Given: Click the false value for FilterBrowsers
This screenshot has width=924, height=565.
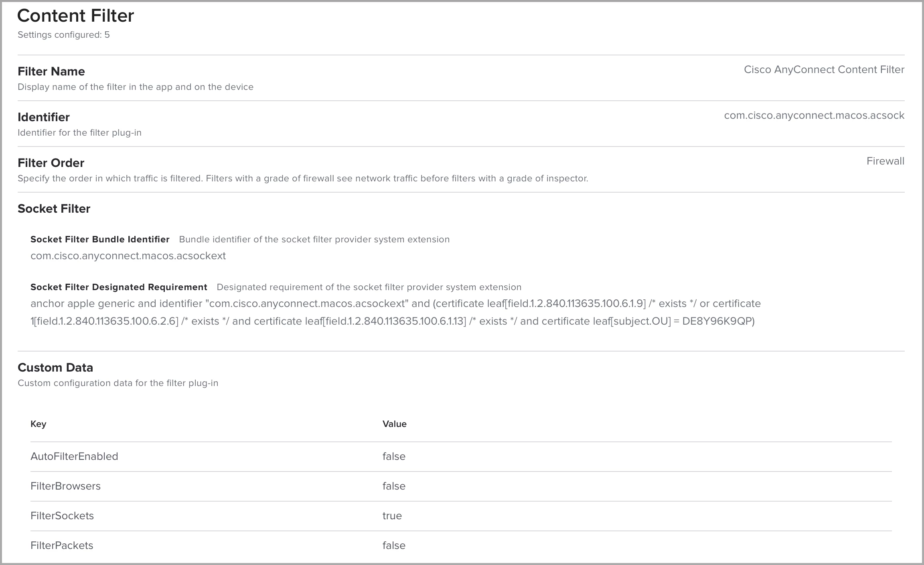Looking at the screenshot, I should (x=394, y=486).
